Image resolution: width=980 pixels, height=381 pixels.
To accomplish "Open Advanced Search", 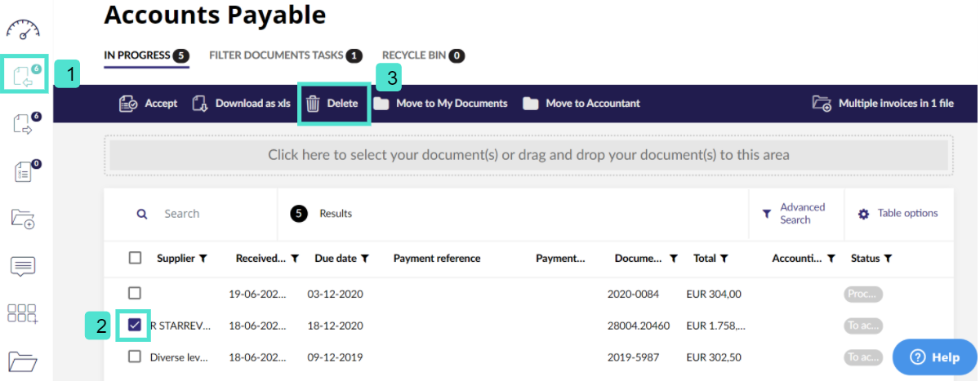I will coord(794,214).
